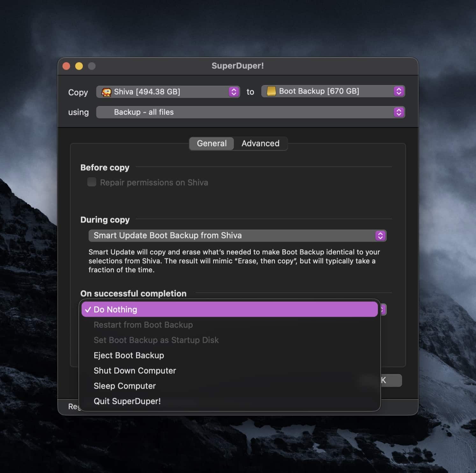Select Eject Boot Backup from menu
The image size is (476, 473).
[x=129, y=355]
